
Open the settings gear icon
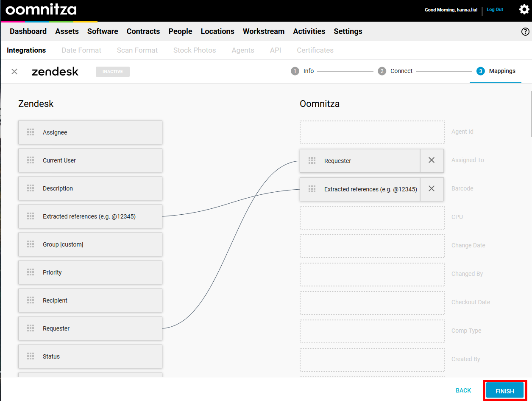pyautogui.click(x=524, y=9)
